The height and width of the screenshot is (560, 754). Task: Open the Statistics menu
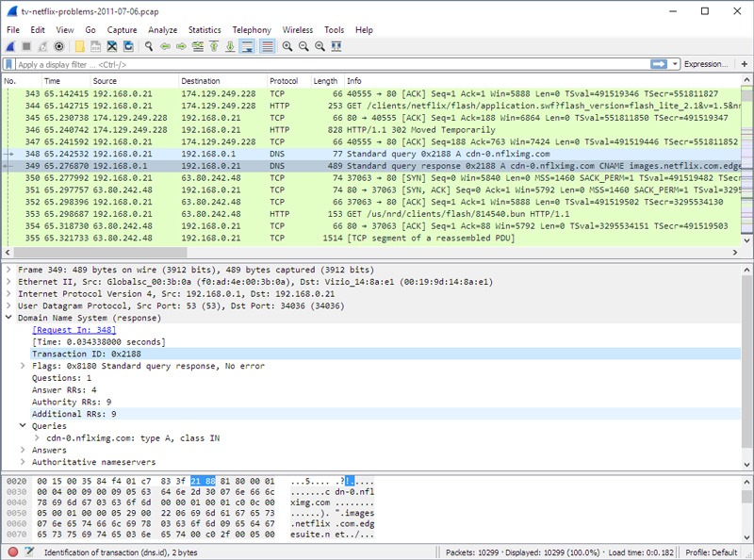pos(205,29)
